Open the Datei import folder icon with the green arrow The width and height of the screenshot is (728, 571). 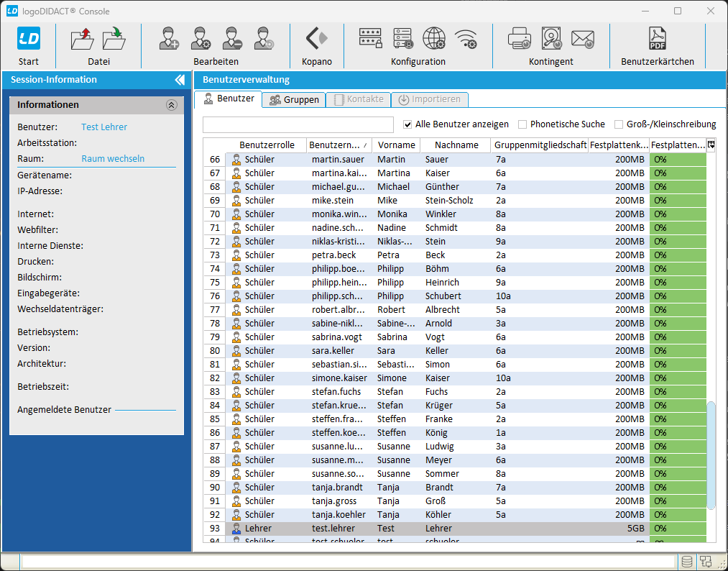[x=114, y=39]
